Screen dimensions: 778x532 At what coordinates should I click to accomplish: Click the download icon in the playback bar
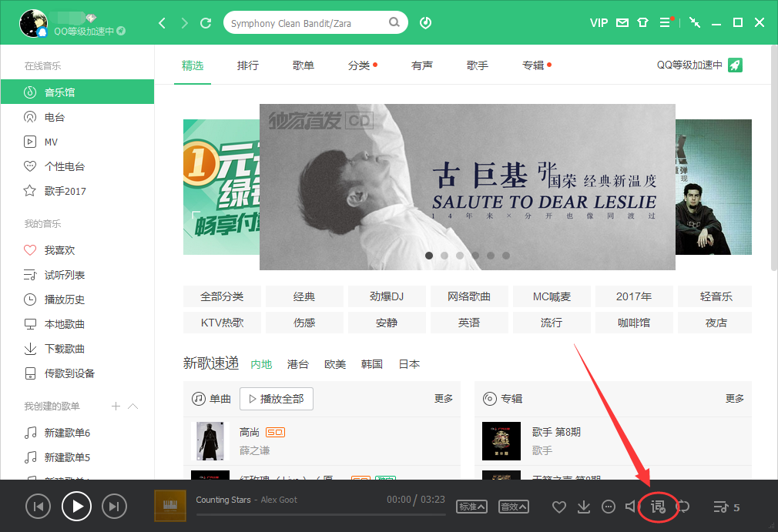(584, 507)
